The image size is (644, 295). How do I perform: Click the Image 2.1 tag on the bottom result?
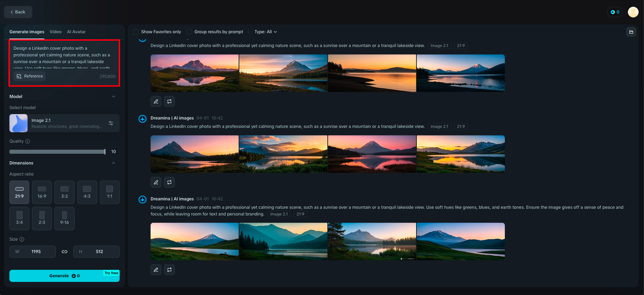(x=279, y=214)
